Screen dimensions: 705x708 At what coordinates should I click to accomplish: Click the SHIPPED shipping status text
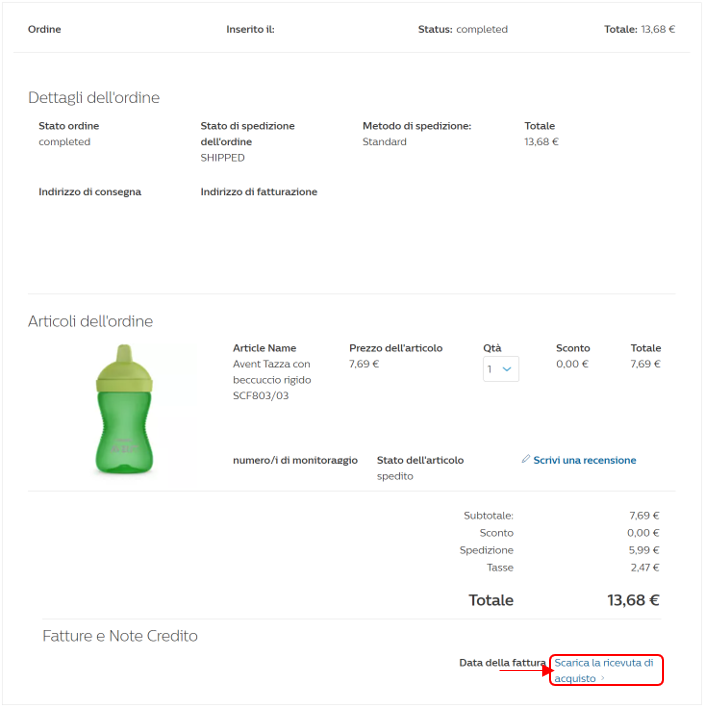click(x=222, y=158)
